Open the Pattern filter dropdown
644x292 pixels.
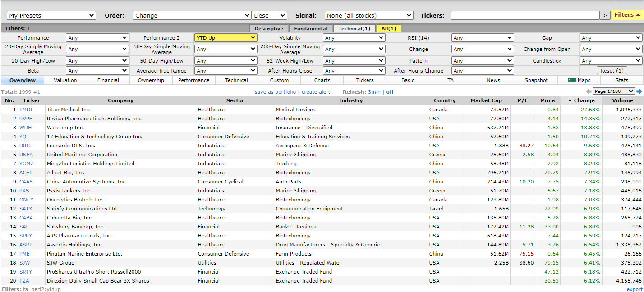tap(483, 61)
